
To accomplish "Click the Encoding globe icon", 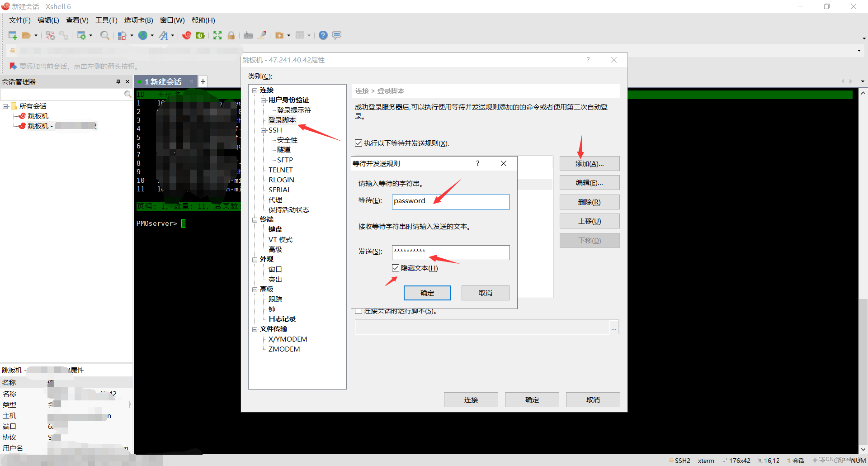I will click(x=143, y=35).
